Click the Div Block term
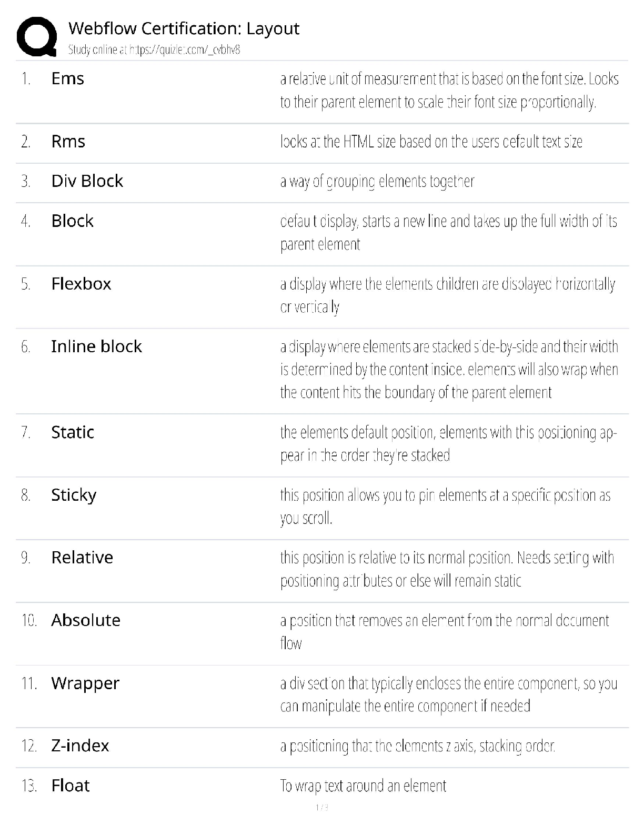 pos(87,181)
